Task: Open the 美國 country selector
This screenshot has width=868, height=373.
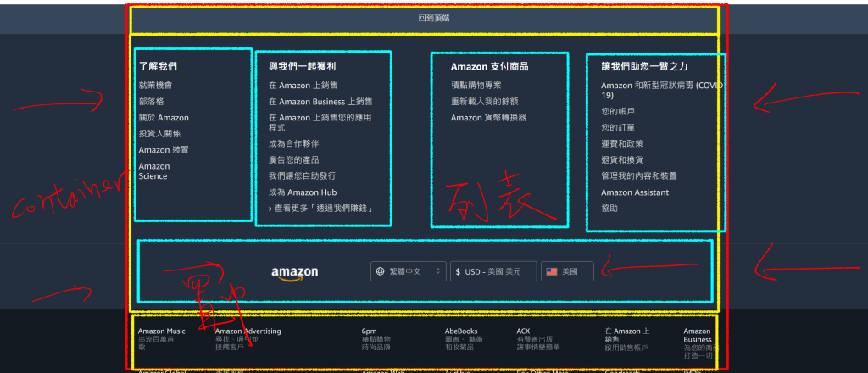Action: (x=567, y=272)
